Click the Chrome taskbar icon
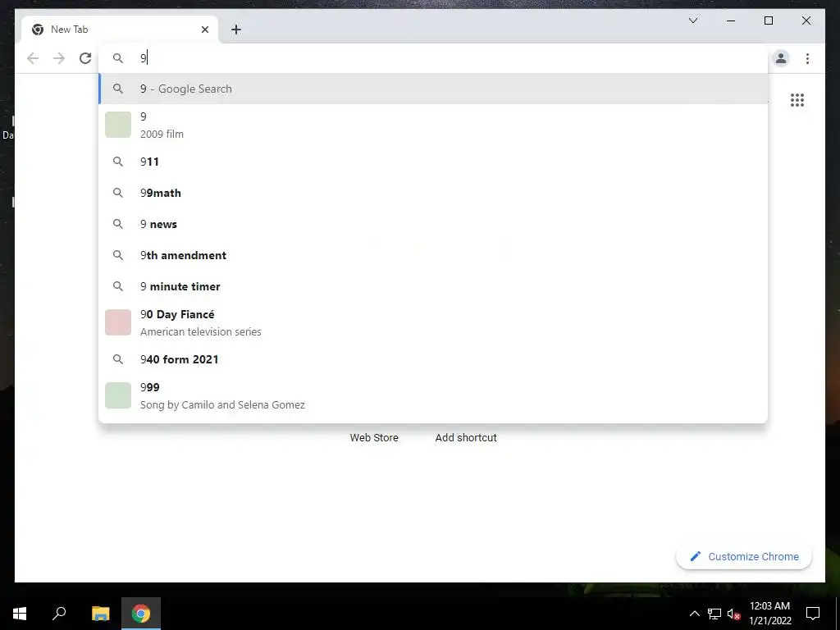The width and height of the screenshot is (840, 630). 141,614
